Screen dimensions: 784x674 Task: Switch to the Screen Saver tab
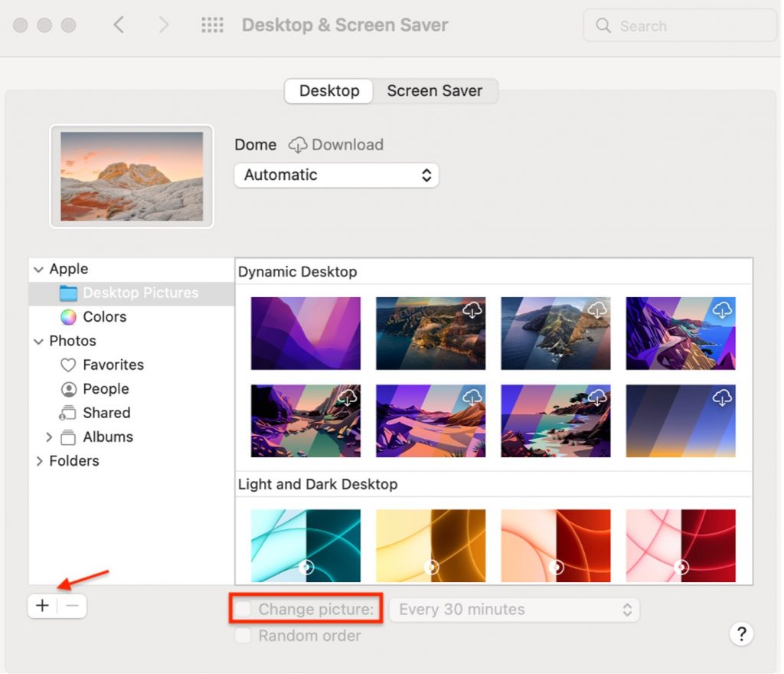tap(434, 90)
